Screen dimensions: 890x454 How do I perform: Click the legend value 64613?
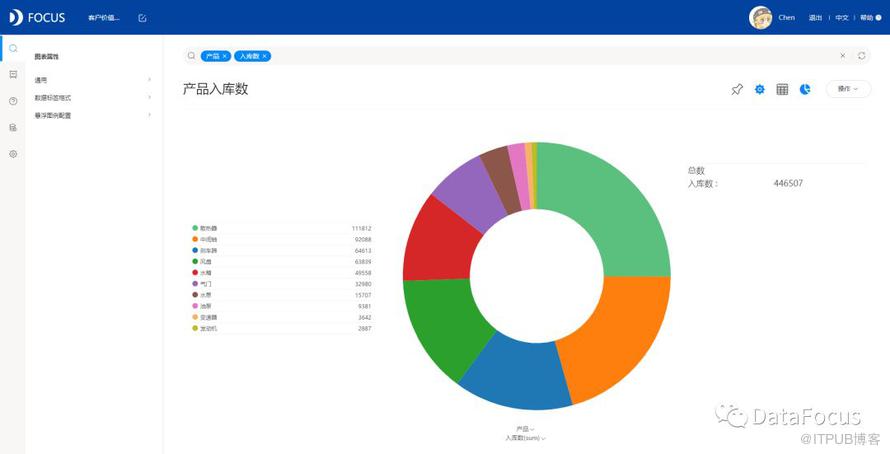(363, 250)
